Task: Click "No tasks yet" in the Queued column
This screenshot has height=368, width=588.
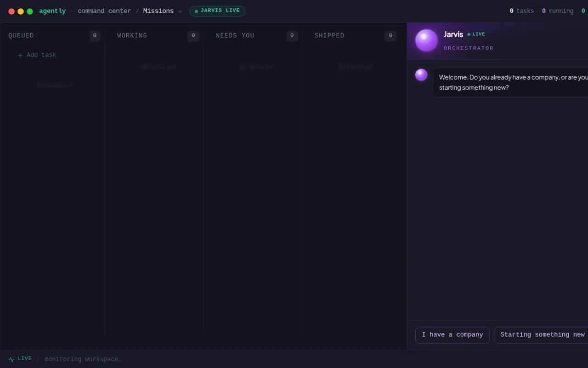Action: point(55,85)
